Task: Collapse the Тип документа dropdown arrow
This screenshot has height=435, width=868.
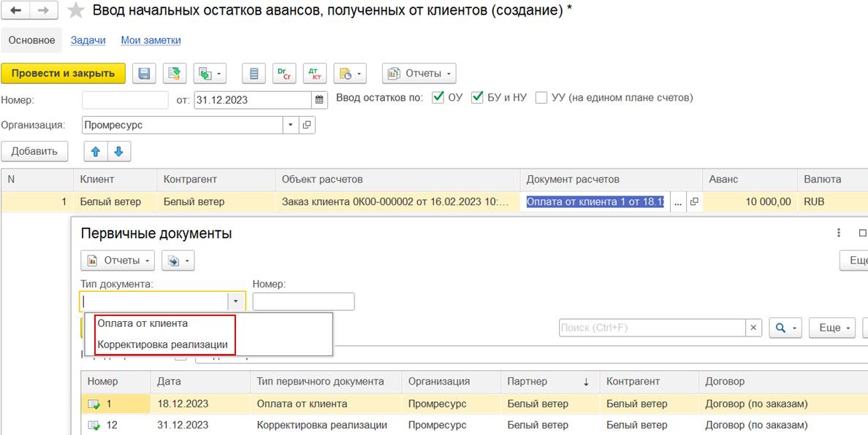Action: coord(235,301)
